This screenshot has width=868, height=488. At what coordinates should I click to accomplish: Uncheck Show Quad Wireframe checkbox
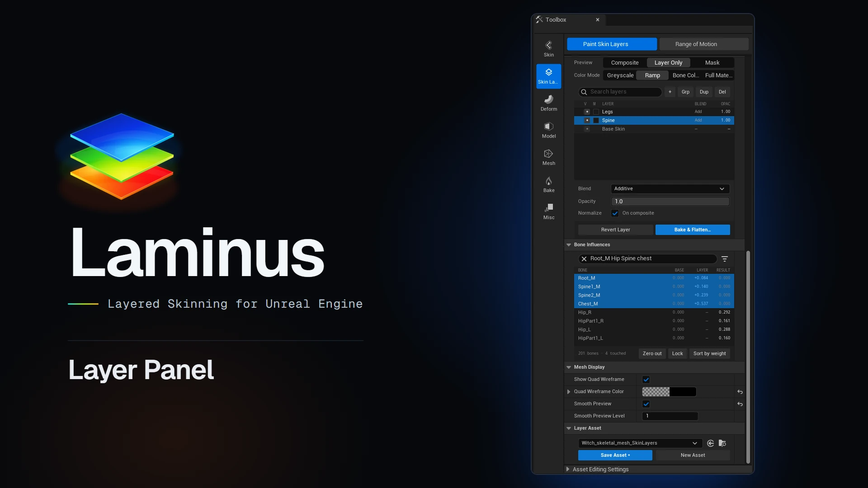pyautogui.click(x=646, y=380)
